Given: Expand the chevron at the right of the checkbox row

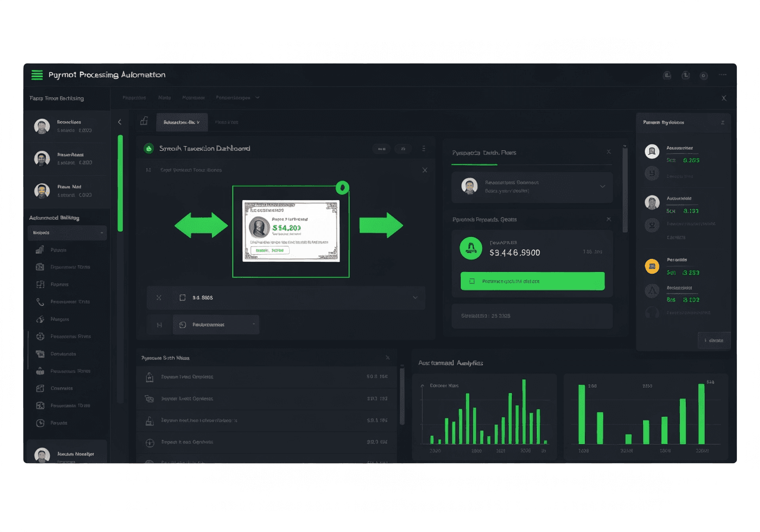Looking at the screenshot, I should tap(416, 297).
